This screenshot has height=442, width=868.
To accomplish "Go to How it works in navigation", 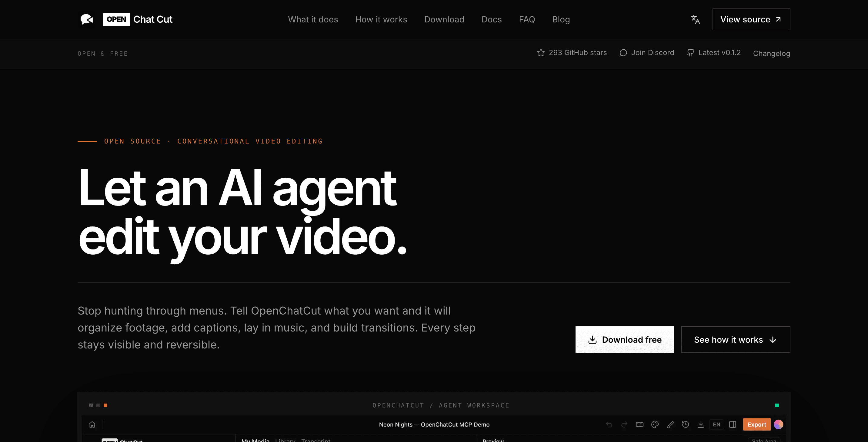I will (x=381, y=19).
